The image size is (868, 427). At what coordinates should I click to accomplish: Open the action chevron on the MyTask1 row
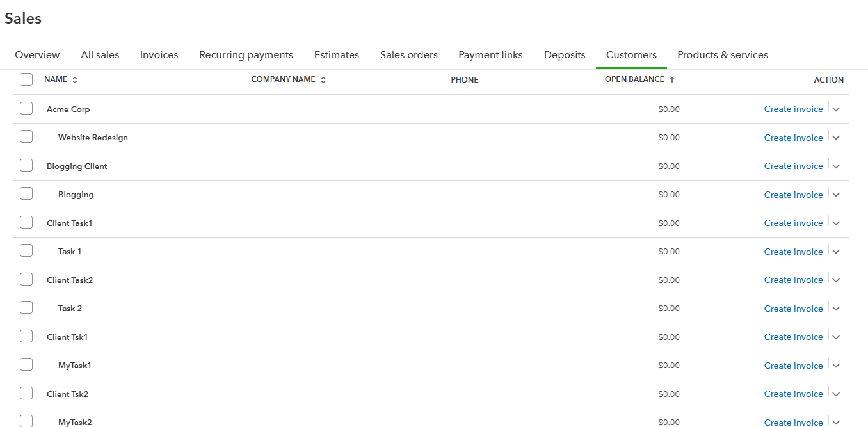[x=836, y=366]
